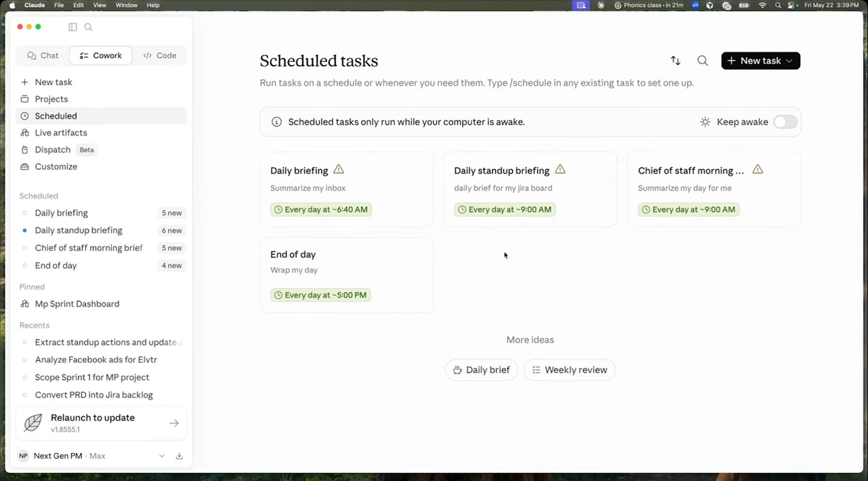Click the Dispatch icon

click(24, 150)
